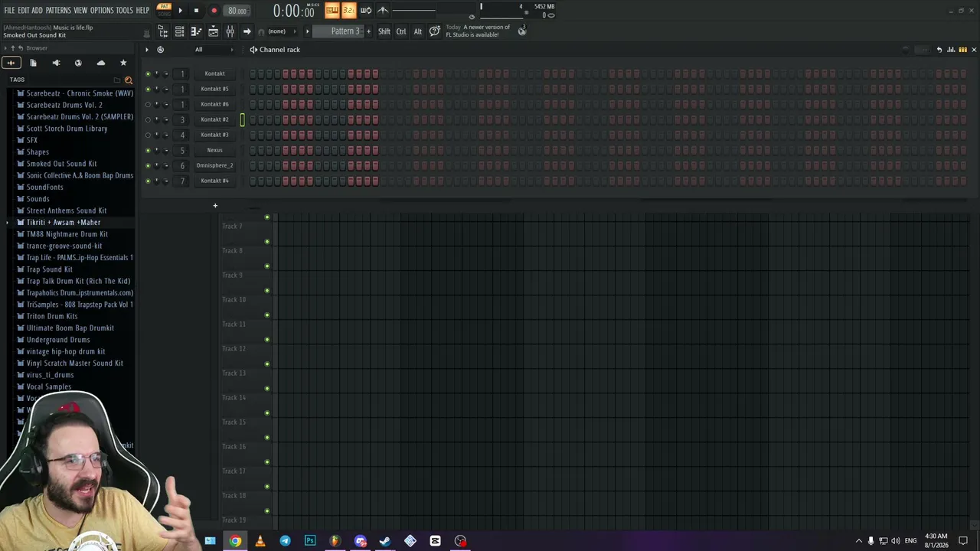
Task: Adjust the Kontakt channel volume knob
Action: (x=166, y=73)
